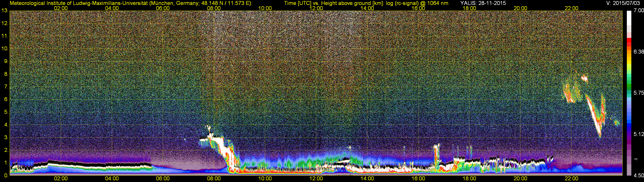Click the 06:00 label on bottom time axis

tap(163, 179)
